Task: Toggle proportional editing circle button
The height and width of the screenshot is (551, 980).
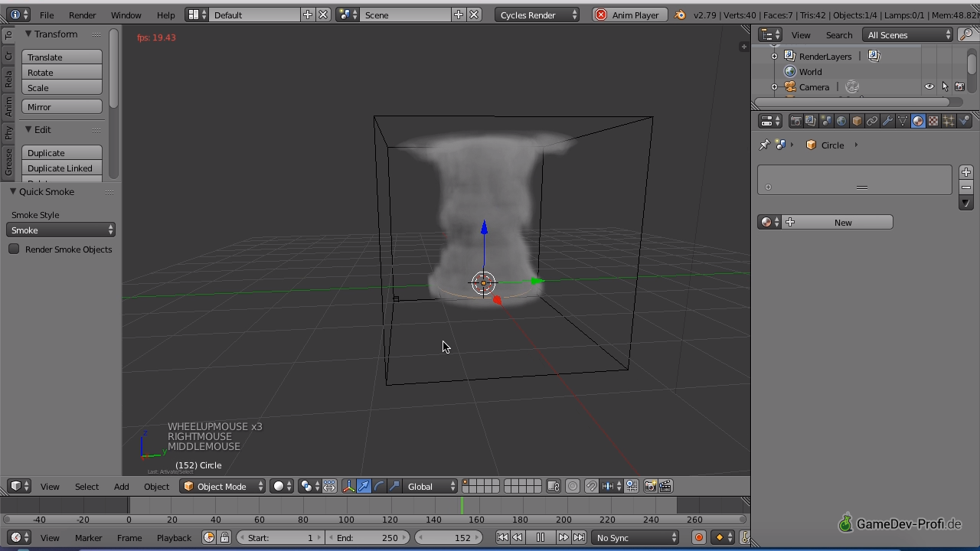Action: 572,486
